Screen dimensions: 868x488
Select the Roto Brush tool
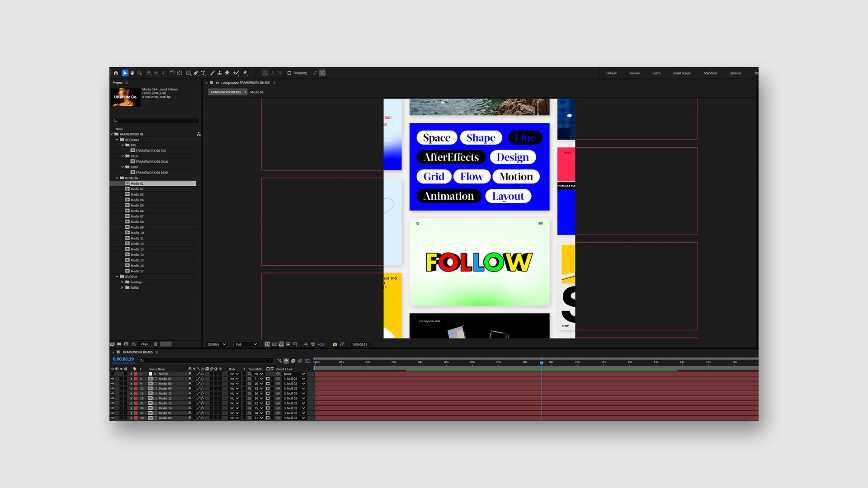click(x=236, y=73)
